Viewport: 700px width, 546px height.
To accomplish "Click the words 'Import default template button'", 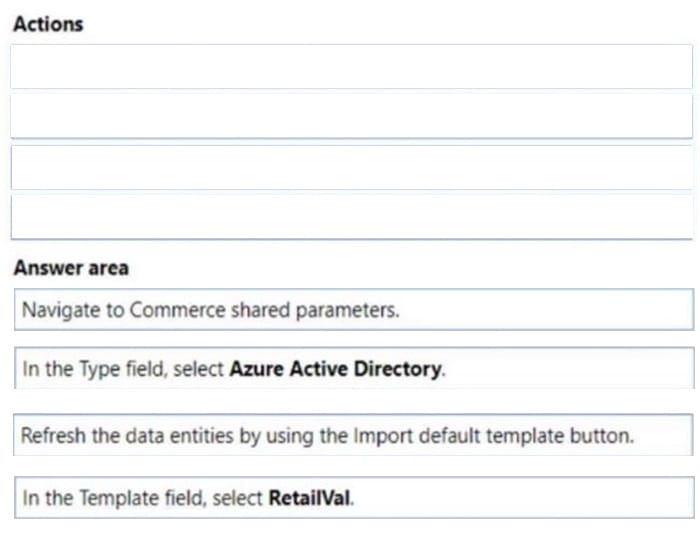I will click(493, 436).
